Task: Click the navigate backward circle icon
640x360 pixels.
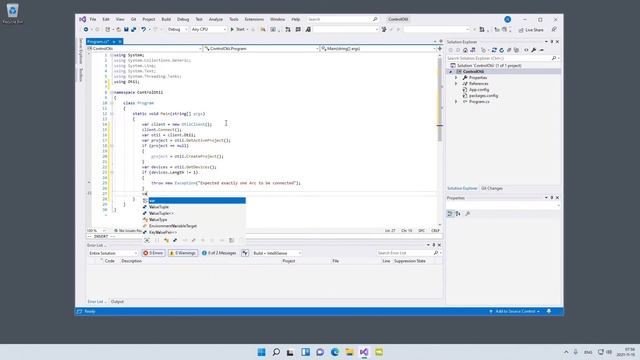Action: click(x=86, y=29)
